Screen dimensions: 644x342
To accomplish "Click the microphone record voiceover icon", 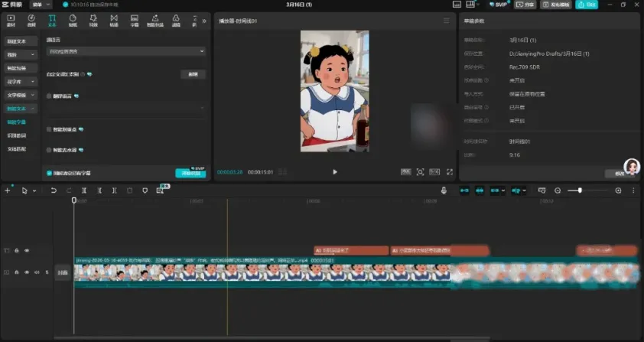I will click(444, 191).
